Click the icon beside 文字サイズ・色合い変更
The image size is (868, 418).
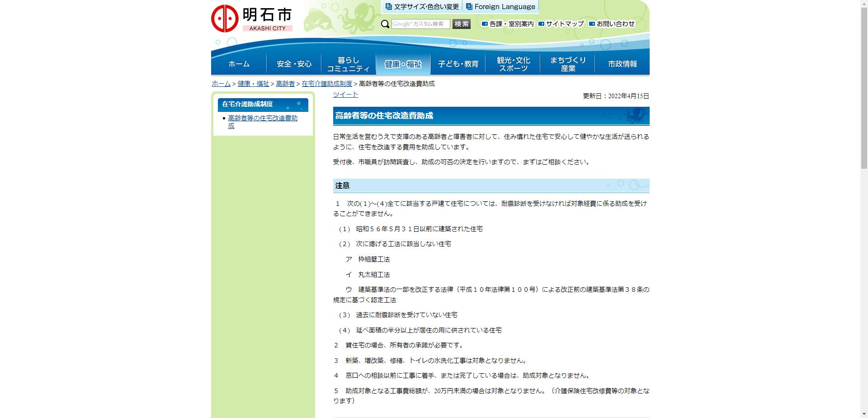tap(388, 7)
